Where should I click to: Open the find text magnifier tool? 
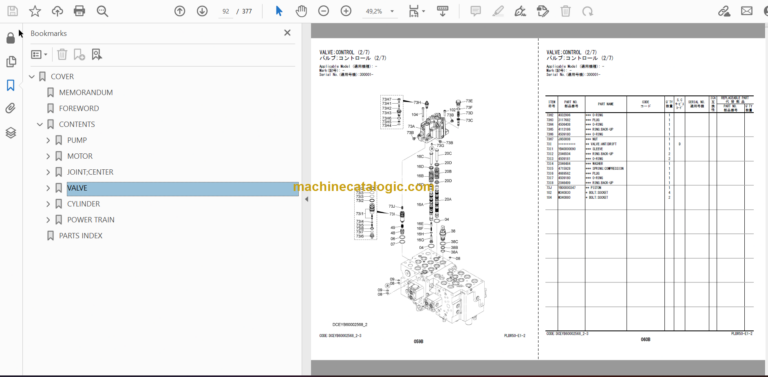click(x=102, y=11)
